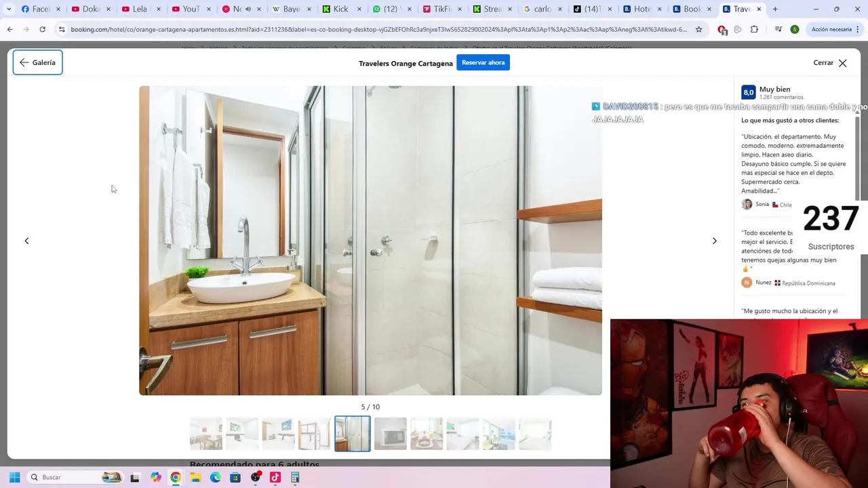Click the booking.com URL in the address bar

378,29
